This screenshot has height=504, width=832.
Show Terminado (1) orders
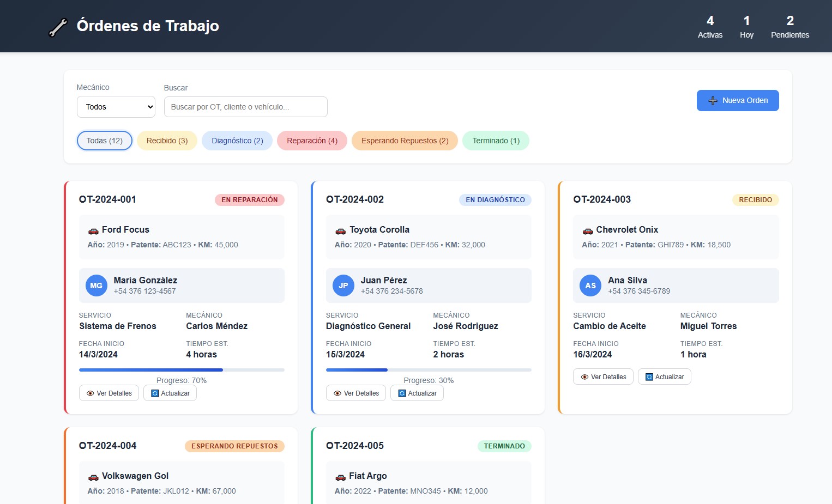pyautogui.click(x=496, y=141)
